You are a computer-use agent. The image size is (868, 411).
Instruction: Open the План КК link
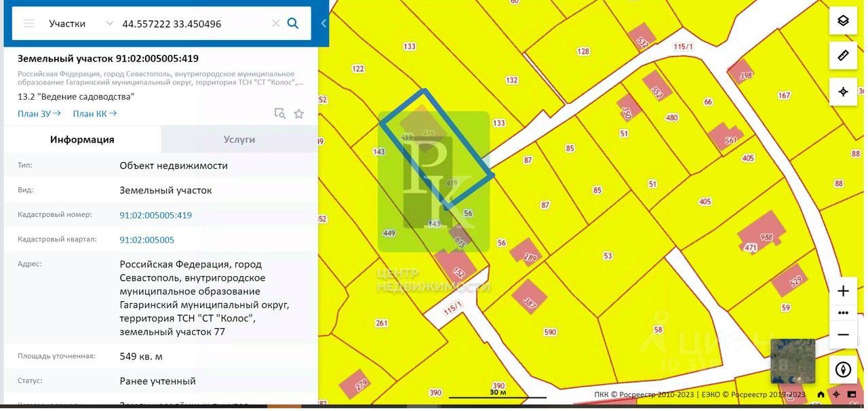pyautogui.click(x=95, y=114)
